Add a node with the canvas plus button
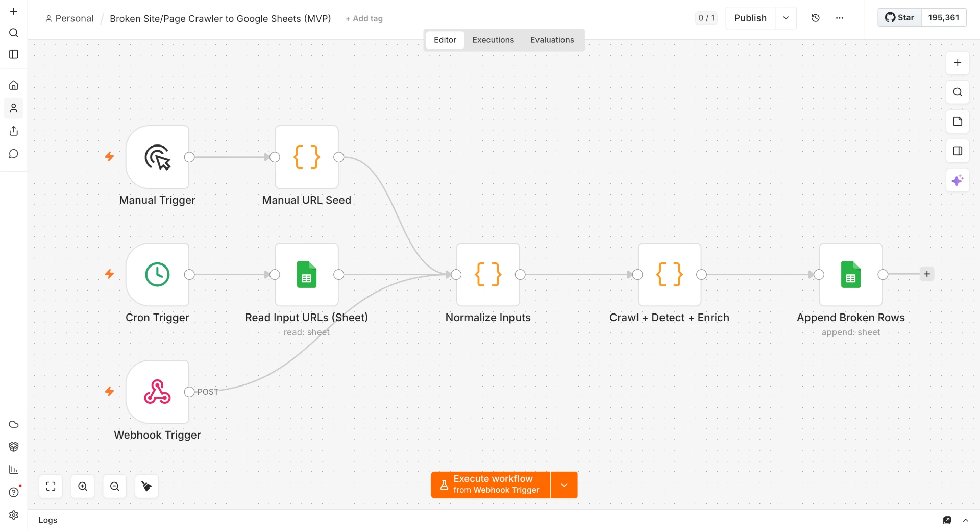This screenshot has width=980, height=531. pos(958,63)
